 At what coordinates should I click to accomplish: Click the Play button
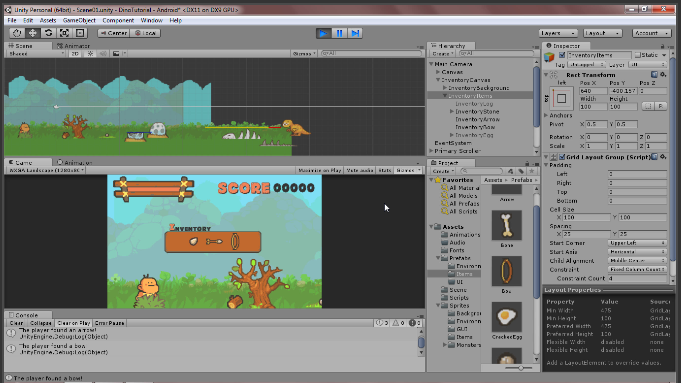[x=324, y=33]
